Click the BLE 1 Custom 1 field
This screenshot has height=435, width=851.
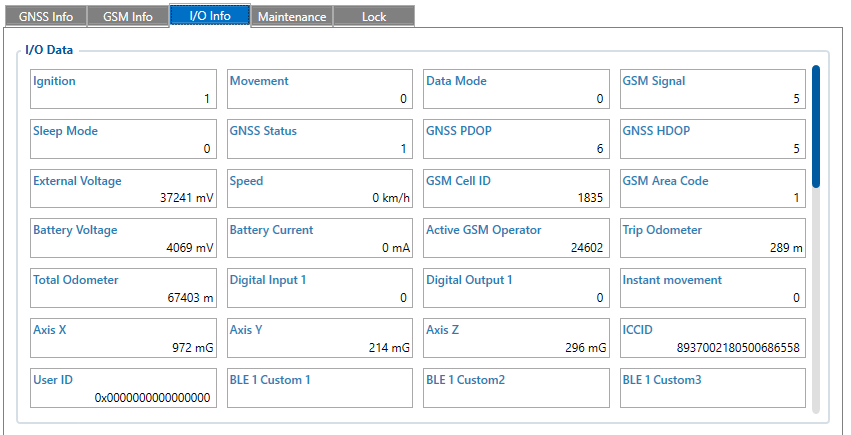click(x=320, y=388)
